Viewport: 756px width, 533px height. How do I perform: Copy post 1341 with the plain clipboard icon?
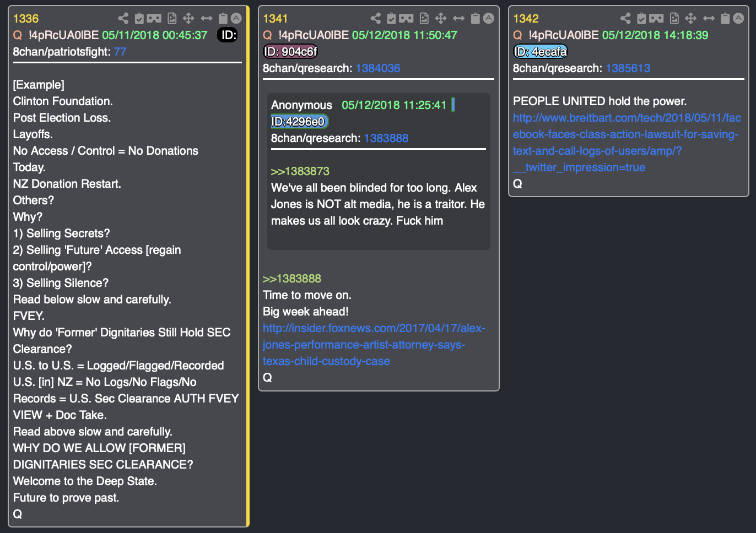476,18
